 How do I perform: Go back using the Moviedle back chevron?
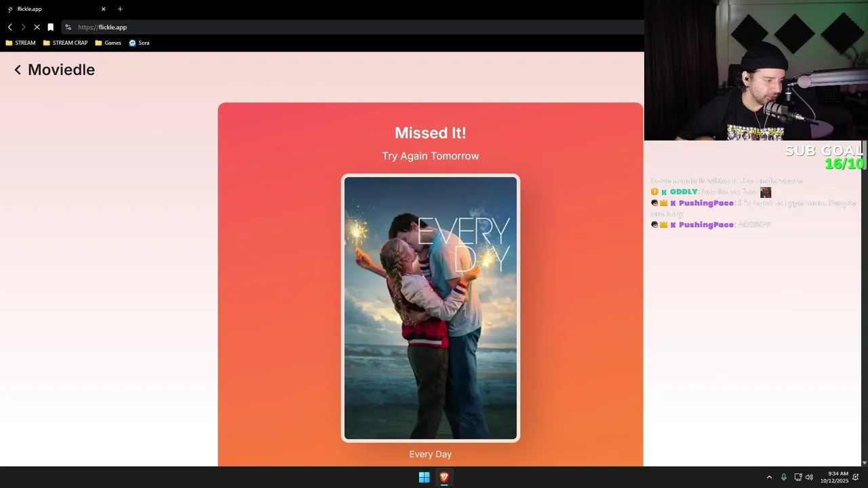pos(18,70)
